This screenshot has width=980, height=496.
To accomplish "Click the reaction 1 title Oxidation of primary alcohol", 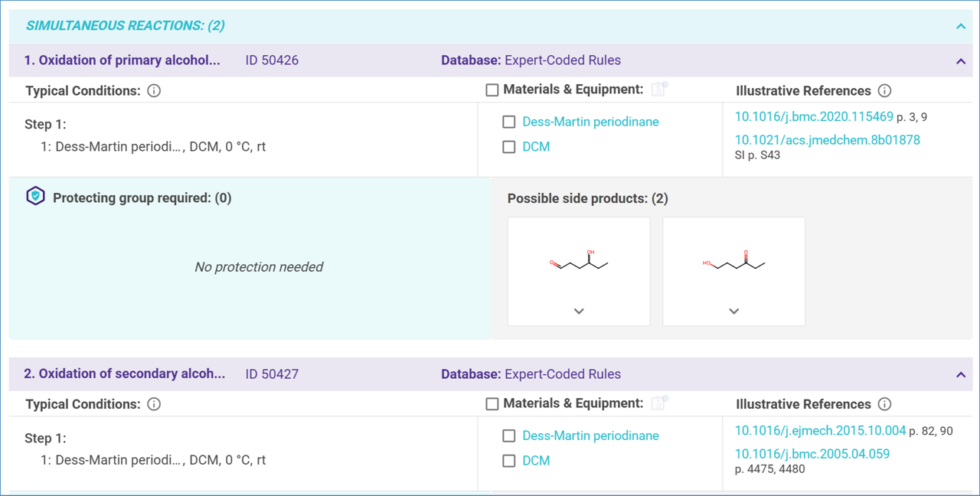I will point(122,60).
